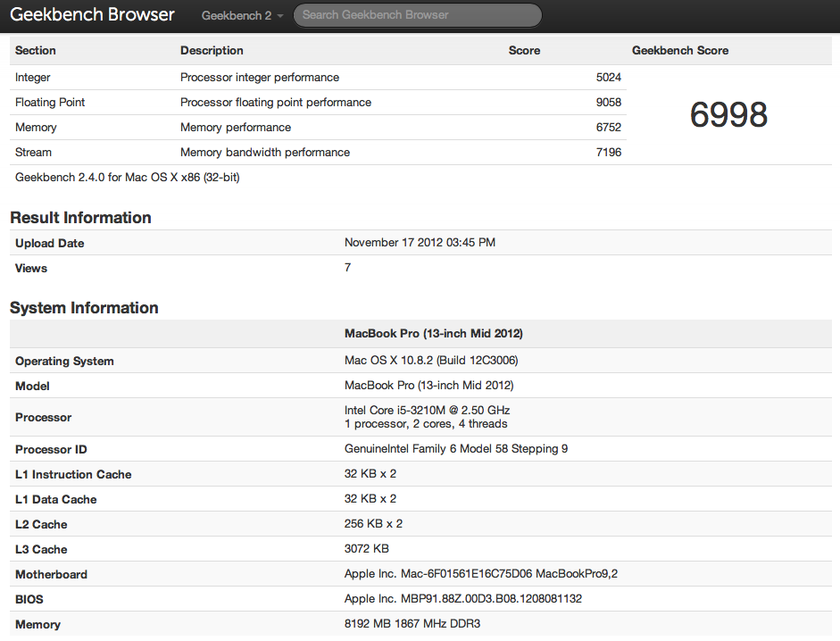
Task: Select the L1 Instruction Cache label
Action: 73,475
